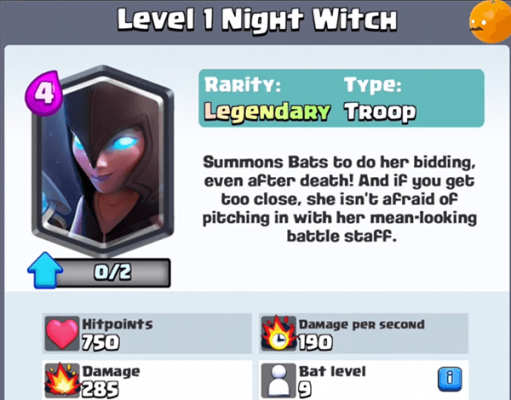Select the Damage 285 stat row
The width and height of the screenshot is (511, 400).
point(147,380)
